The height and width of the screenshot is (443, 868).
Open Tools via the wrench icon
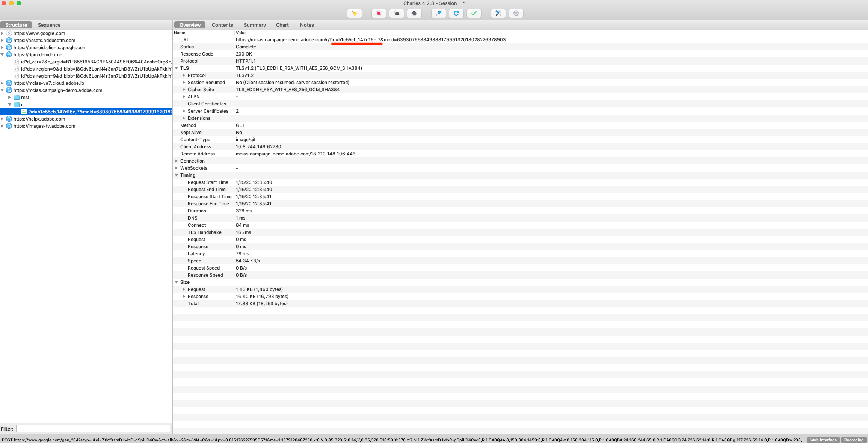coord(498,14)
